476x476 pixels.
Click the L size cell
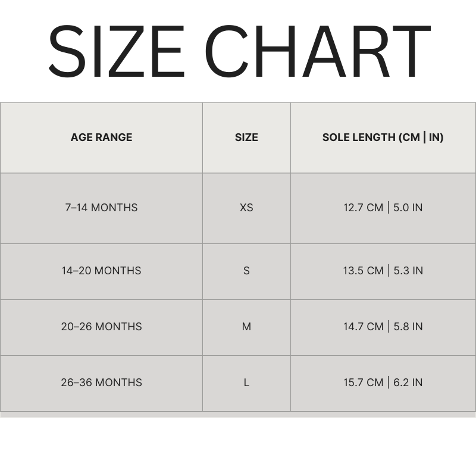click(x=246, y=383)
